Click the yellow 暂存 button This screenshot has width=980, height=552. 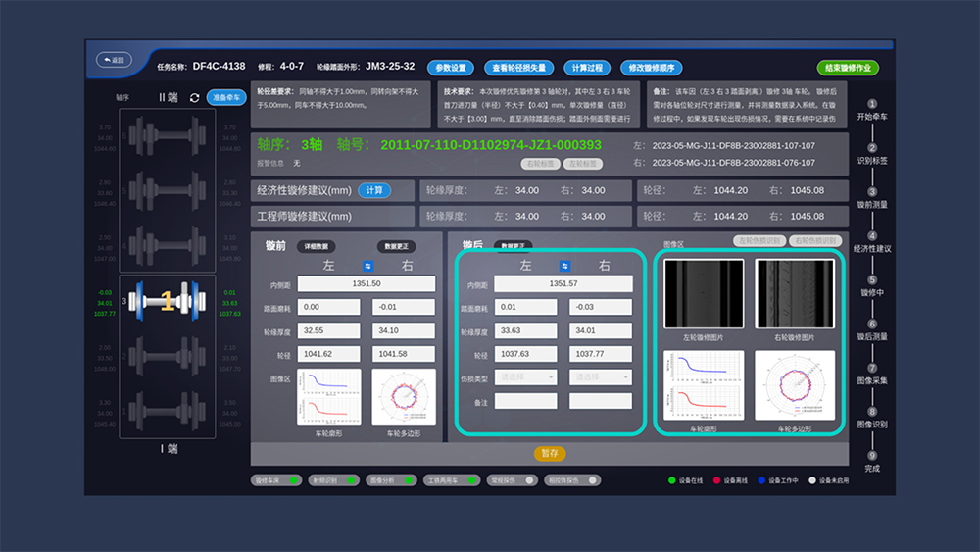549,453
